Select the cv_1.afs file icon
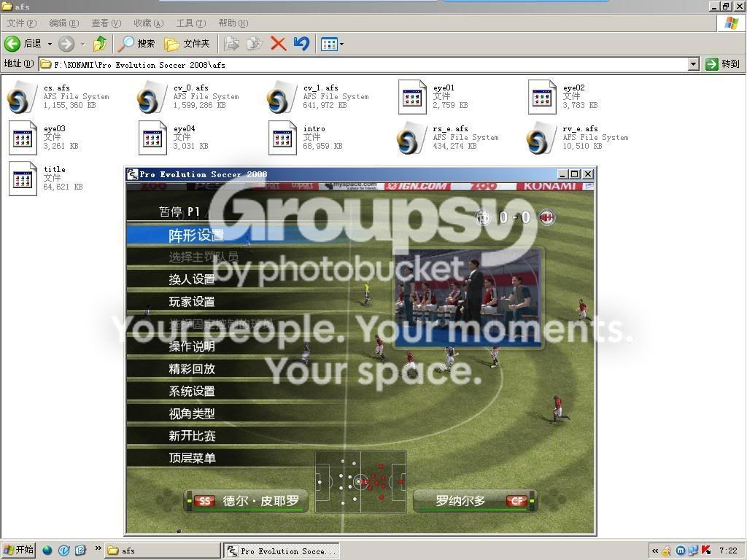Image resolution: width=747 pixels, height=560 pixels. pos(282,97)
